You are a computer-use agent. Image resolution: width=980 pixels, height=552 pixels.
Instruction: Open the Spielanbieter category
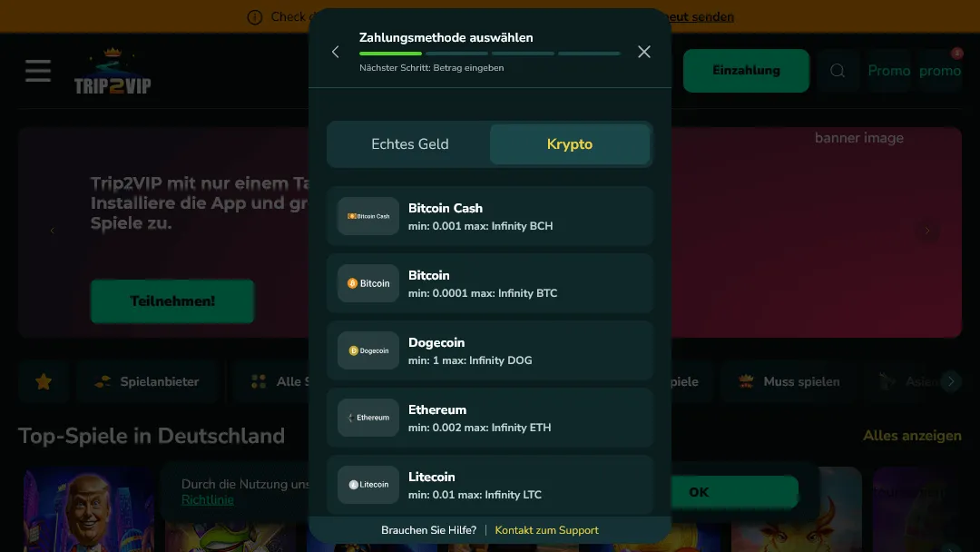(x=148, y=381)
